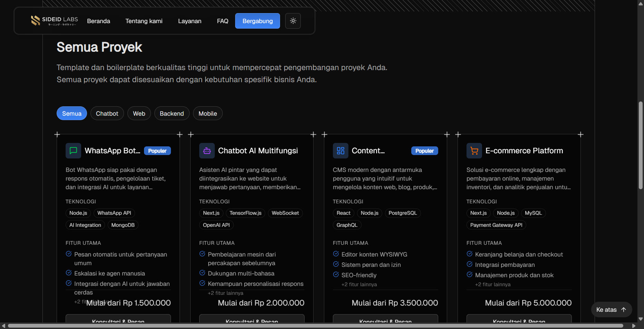Viewport: 644px width, 329px height.
Task: Filter projects by Chatbot
Action: (x=107, y=113)
